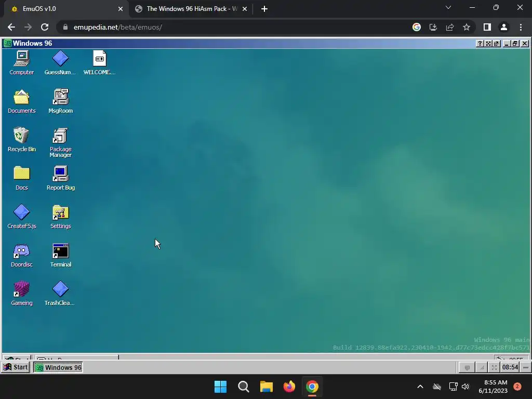This screenshot has height=399, width=532.
Task: View site information lock icon
Action: point(65,27)
